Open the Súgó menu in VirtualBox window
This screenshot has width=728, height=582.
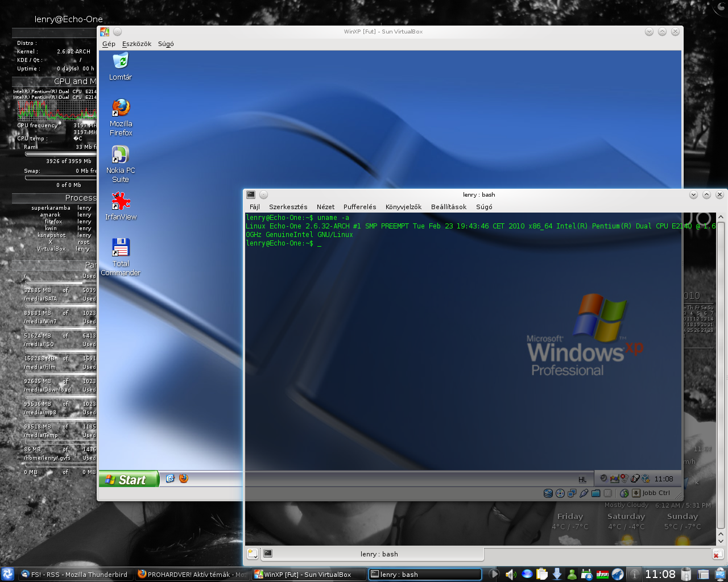coord(166,44)
